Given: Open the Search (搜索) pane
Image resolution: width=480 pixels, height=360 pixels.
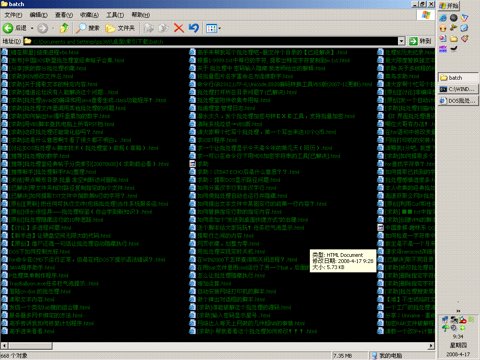Looking at the screenshot, I should (87, 28).
